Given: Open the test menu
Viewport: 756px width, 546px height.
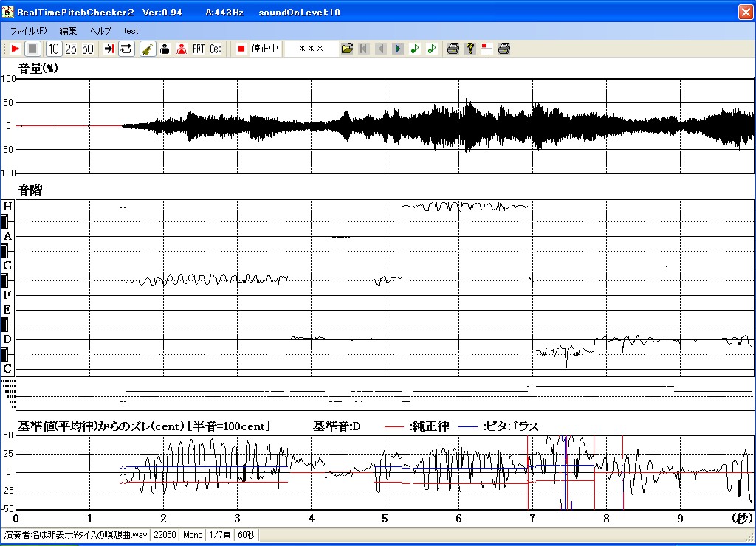Looking at the screenshot, I should pyautogui.click(x=131, y=31).
